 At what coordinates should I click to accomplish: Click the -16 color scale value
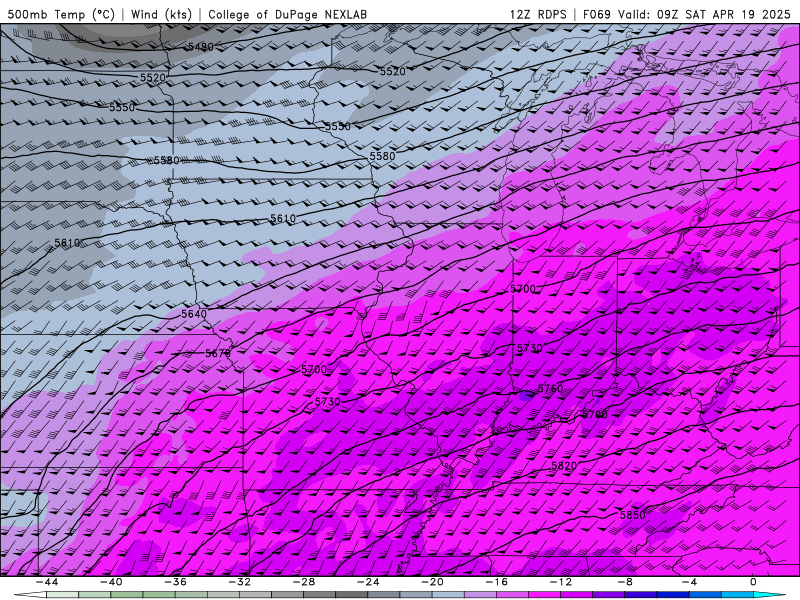(497, 582)
